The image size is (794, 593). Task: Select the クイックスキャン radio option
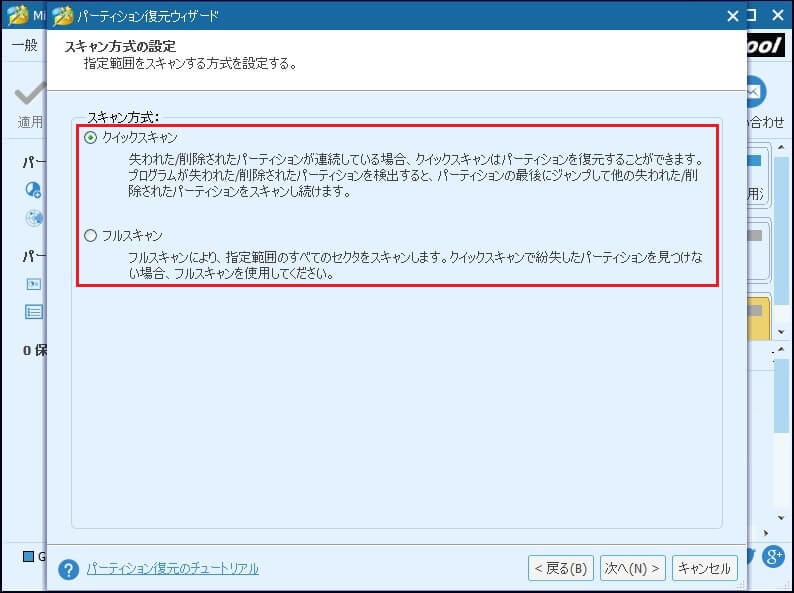(91, 137)
